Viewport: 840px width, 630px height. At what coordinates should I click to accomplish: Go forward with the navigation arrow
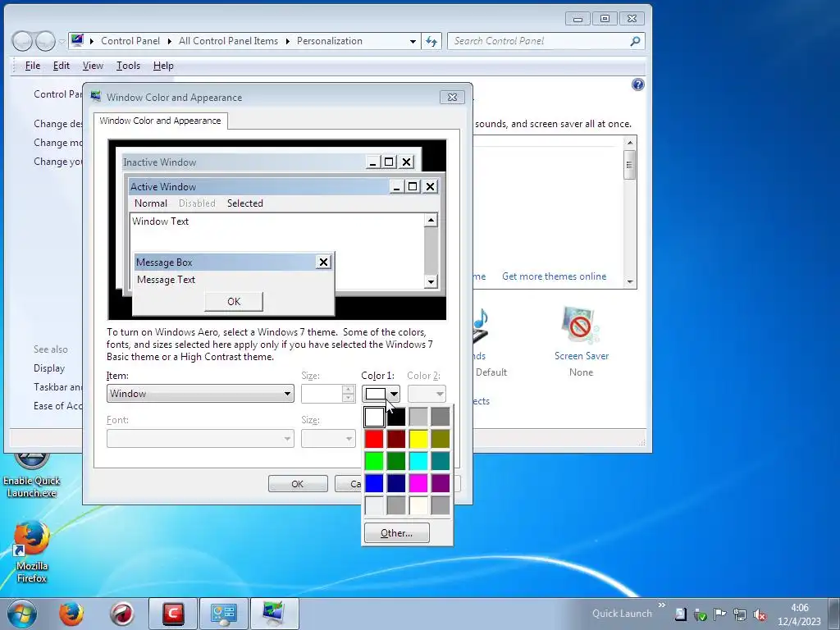[46, 41]
